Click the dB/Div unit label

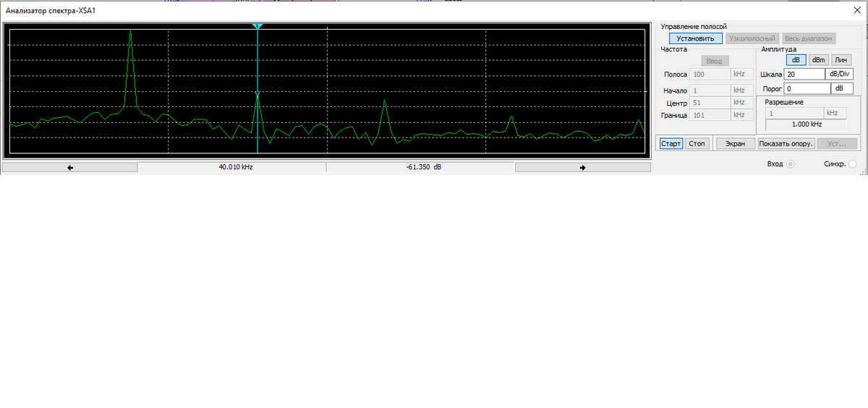[x=838, y=74]
